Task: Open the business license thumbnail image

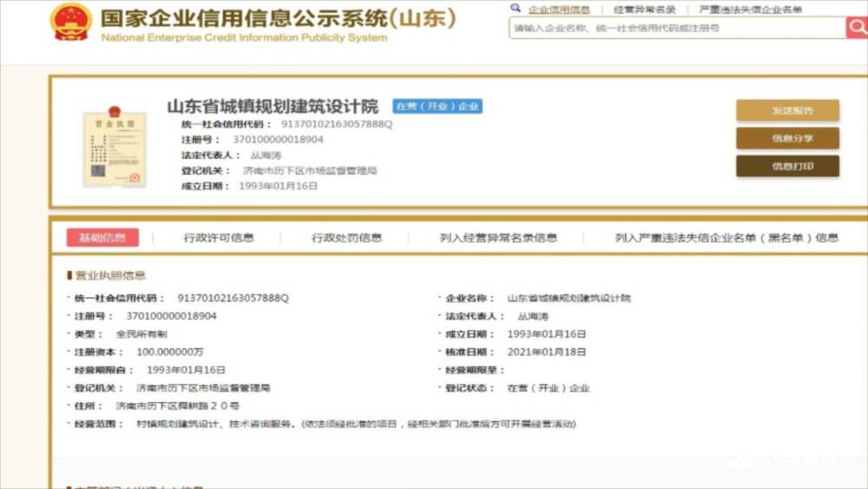Action: click(x=114, y=147)
